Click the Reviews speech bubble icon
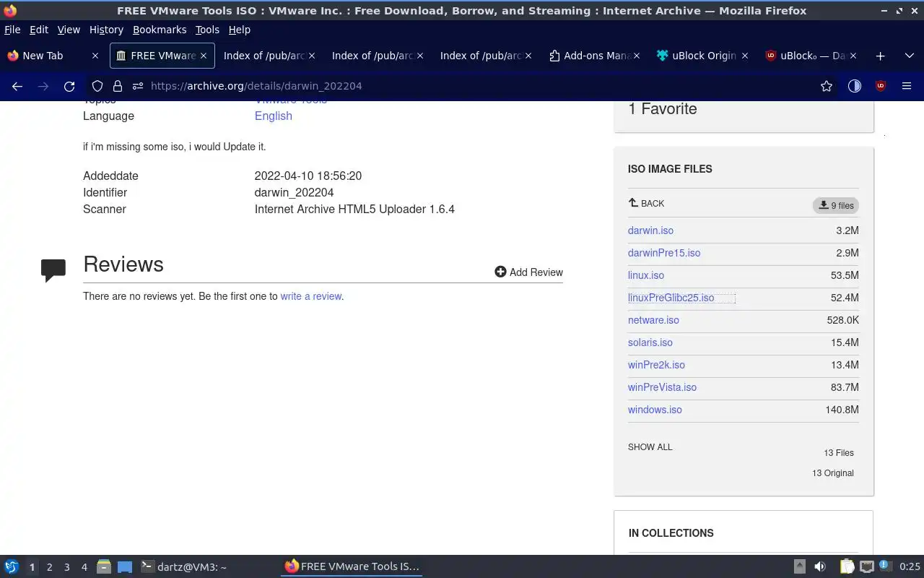 tap(53, 270)
